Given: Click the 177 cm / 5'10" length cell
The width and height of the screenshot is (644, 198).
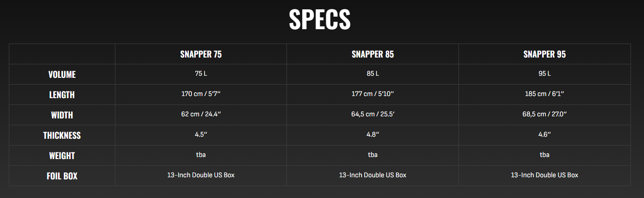Looking at the screenshot, I should point(372,94).
